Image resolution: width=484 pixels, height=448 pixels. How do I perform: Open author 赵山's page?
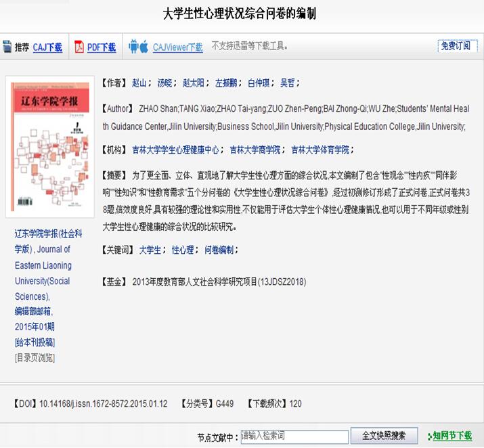[x=139, y=83]
